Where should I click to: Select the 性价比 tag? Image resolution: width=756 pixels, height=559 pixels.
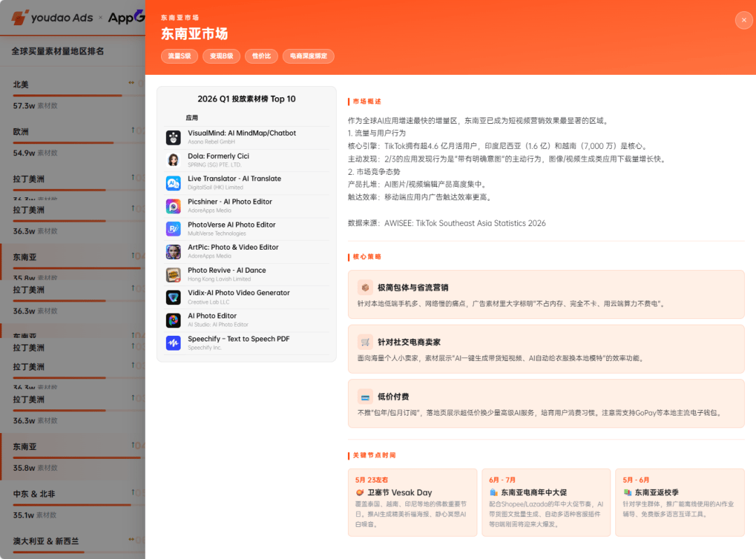click(261, 56)
